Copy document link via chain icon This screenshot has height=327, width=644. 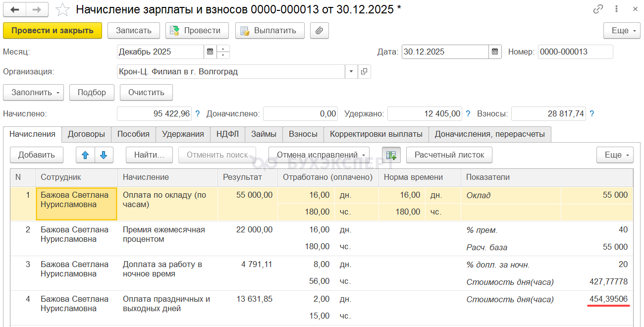(598, 9)
